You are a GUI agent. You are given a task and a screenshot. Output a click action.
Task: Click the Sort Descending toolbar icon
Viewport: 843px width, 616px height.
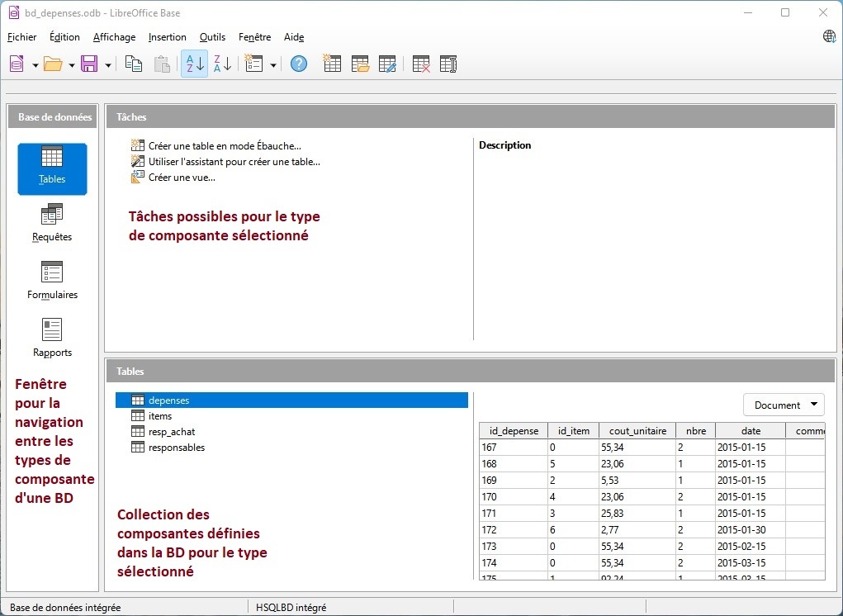click(222, 64)
